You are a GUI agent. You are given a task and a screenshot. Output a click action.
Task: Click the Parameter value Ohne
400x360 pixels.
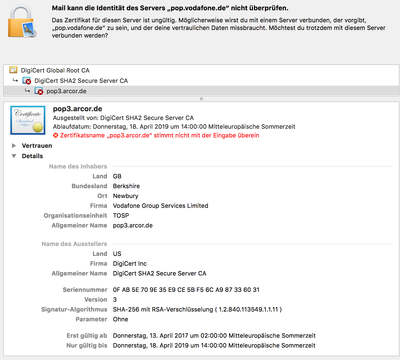click(x=120, y=319)
